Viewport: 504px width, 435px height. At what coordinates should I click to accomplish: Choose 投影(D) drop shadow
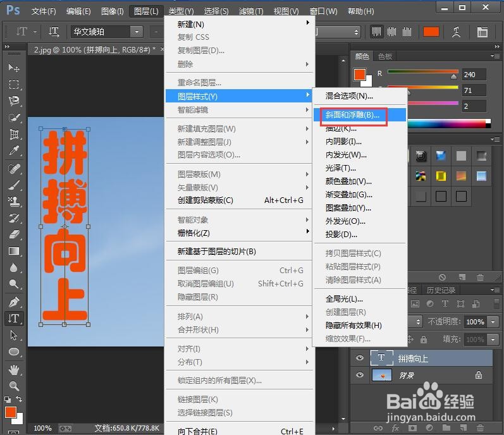[359, 234]
